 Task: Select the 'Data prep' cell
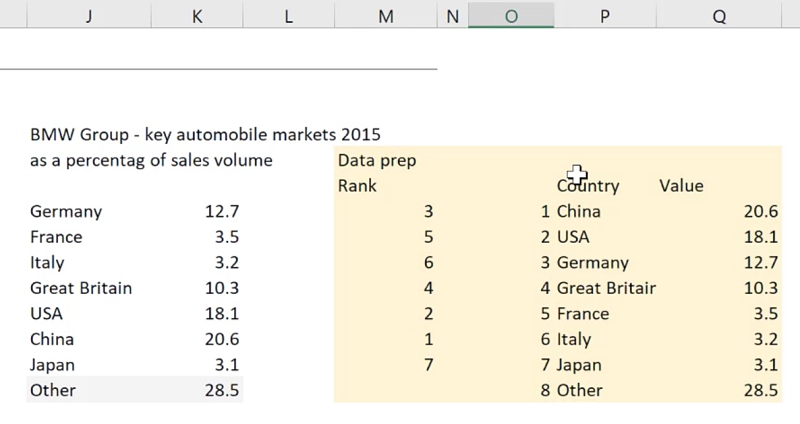[377, 160]
